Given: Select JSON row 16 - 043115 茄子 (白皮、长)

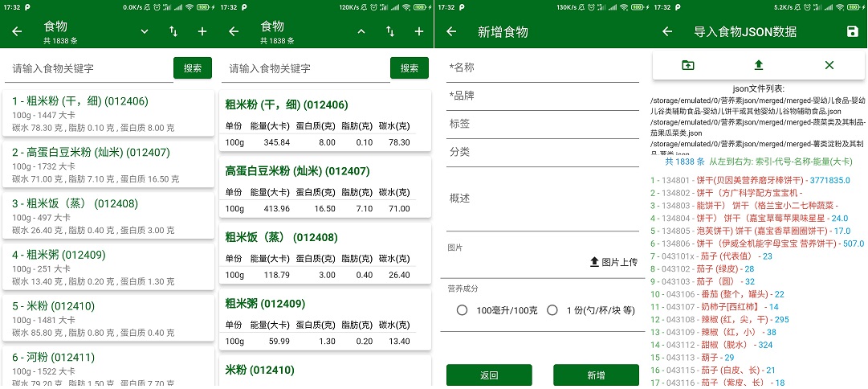Looking at the screenshot, I should point(712,371).
